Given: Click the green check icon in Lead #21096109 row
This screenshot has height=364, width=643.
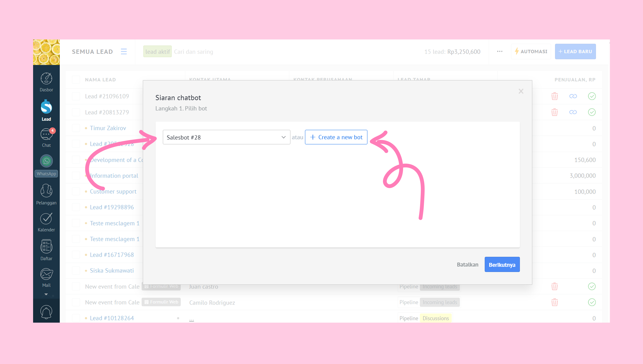Looking at the screenshot, I should point(592,96).
